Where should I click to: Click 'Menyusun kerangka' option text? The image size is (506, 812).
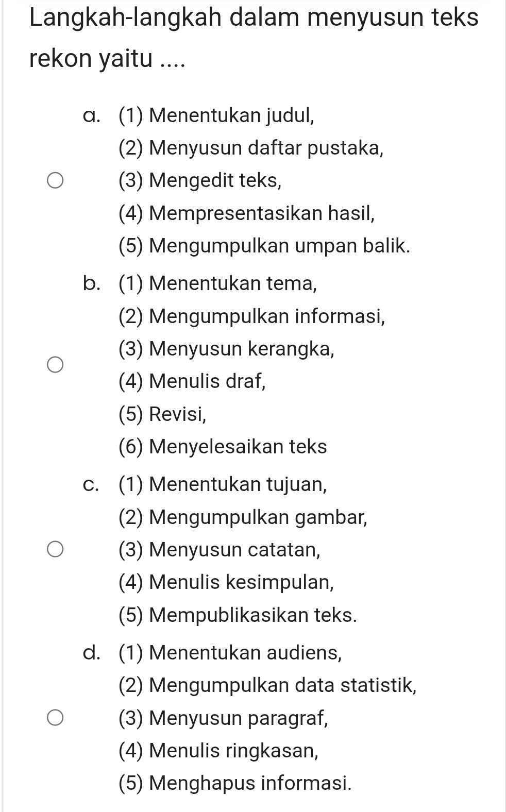[226, 349]
